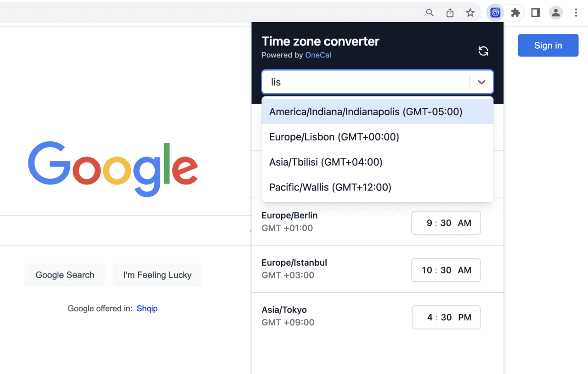Click the OneCal extension icon in toolbar
Viewport: 588px width, 374px height.
(x=495, y=13)
